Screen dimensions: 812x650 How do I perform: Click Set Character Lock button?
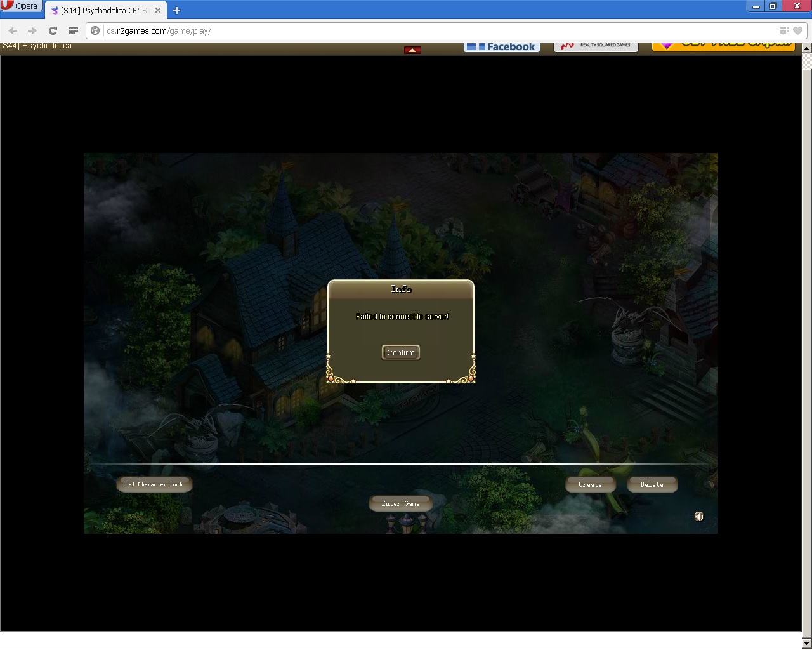click(154, 484)
